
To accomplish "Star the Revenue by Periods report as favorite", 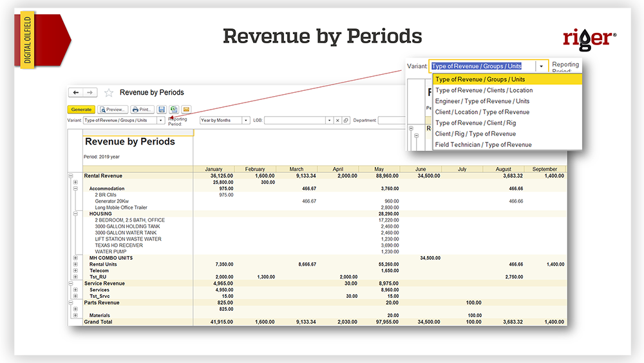I will click(109, 93).
